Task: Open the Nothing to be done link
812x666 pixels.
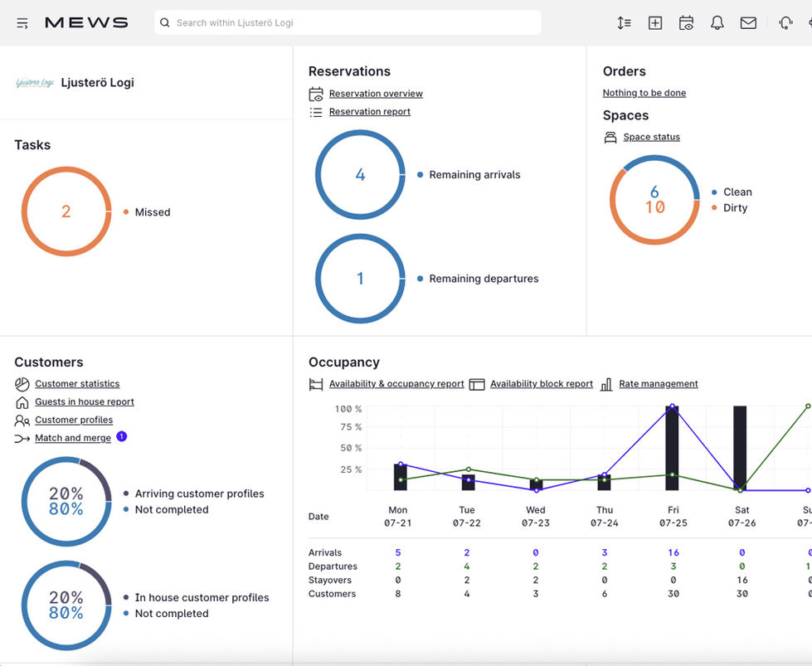Action: point(644,93)
